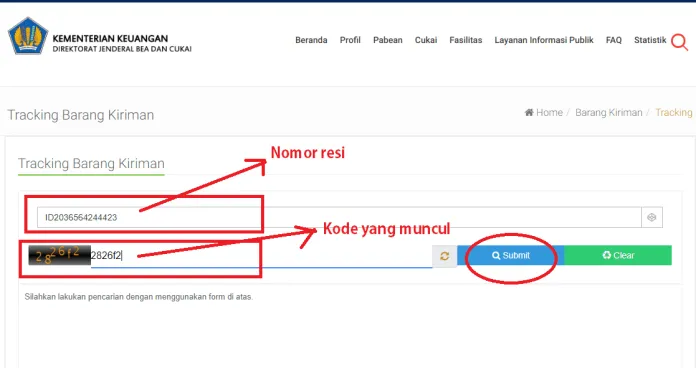Click the Barang Kiriman breadcrumb link

(609, 112)
